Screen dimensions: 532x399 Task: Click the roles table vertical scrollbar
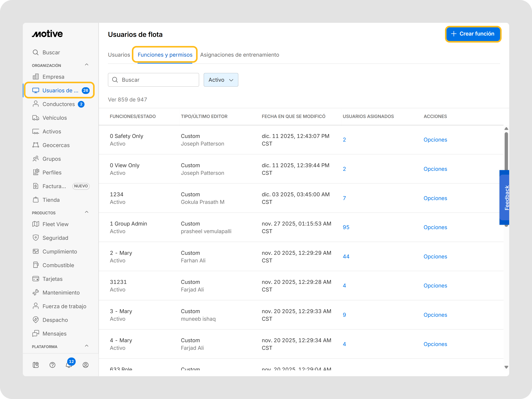506,151
